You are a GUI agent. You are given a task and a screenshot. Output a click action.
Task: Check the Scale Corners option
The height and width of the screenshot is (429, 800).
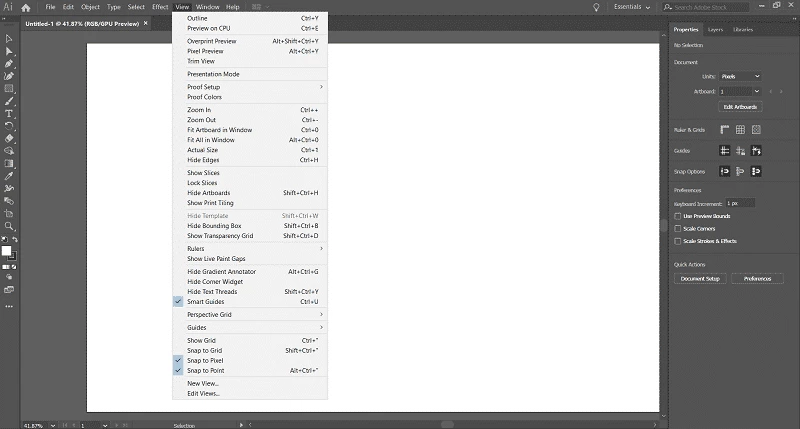click(x=679, y=229)
